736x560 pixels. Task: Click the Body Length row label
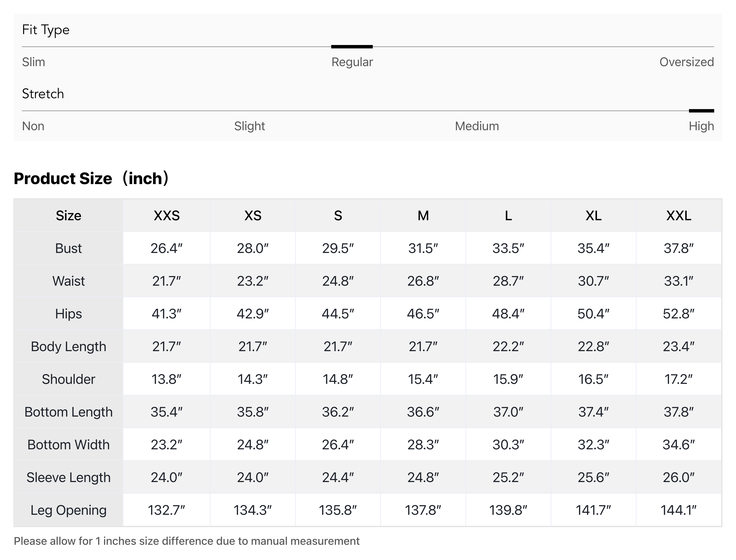[68, 346]
